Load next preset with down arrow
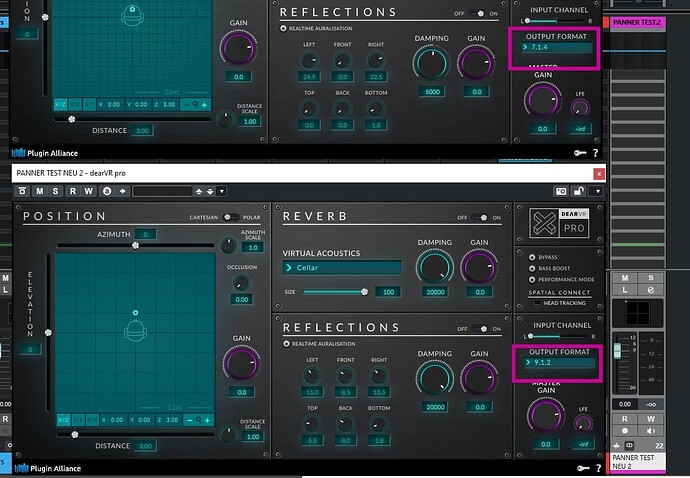The height and width of the screenshot is (478, 690). [x=210, y=191]
